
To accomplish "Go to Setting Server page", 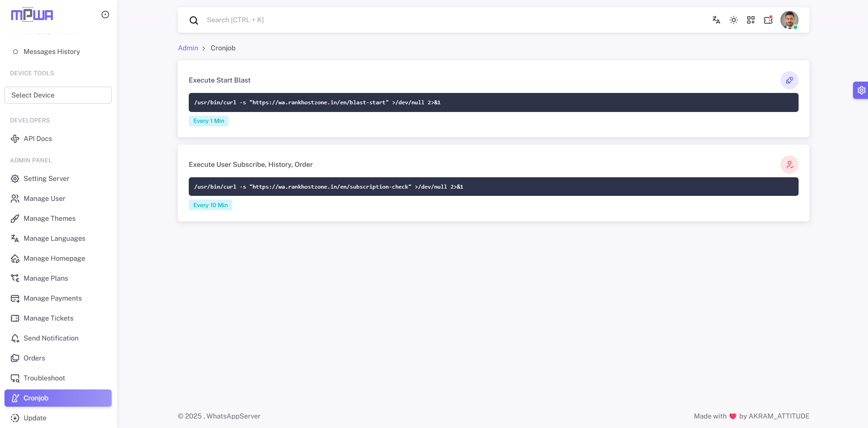I will tap(46, 179).
